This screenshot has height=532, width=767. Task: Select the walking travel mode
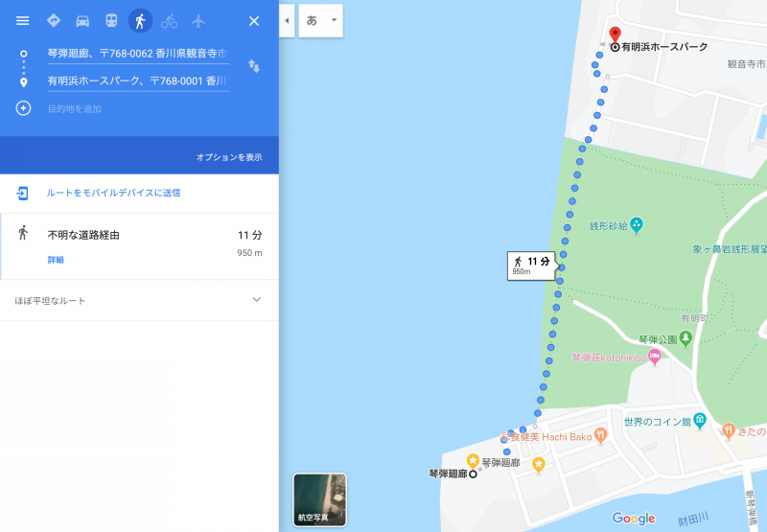[140, 21]
